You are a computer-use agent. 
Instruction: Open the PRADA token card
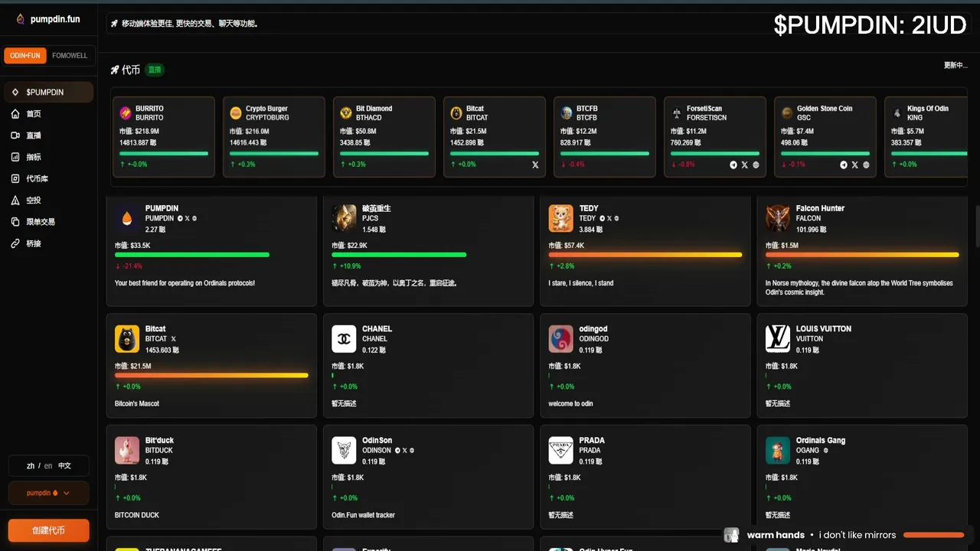[645, 477]
